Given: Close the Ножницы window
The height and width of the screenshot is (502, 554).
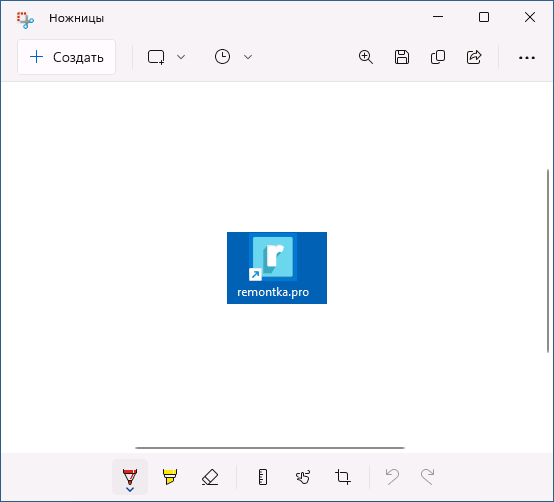Looking at the screenshot, I should 530,17.
